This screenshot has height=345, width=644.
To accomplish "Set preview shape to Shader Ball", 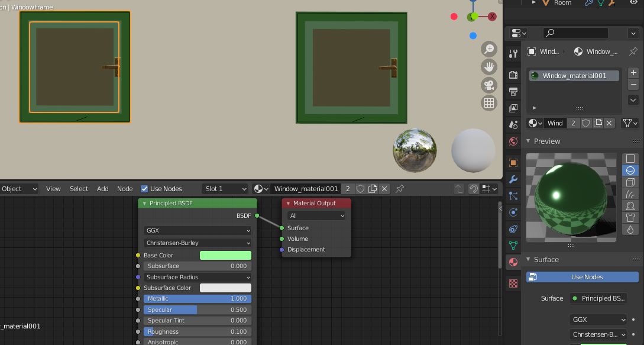I will pos(630,205).
